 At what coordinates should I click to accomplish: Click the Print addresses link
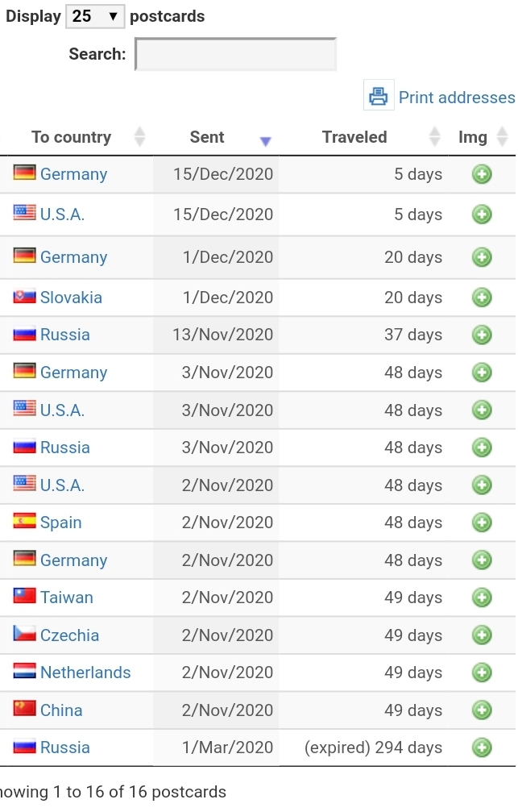coord(457,98)
